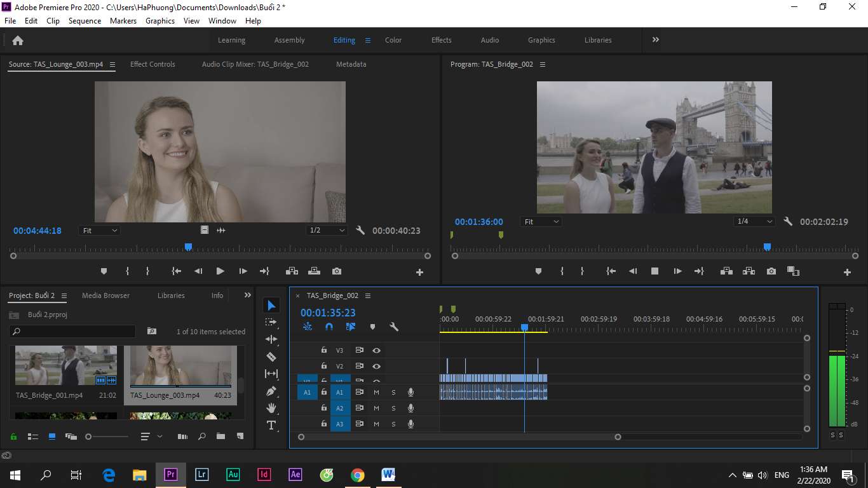Show more Project panel tabs
The height and width of the screenshot is (488, 868).
[x=248, y=295]
